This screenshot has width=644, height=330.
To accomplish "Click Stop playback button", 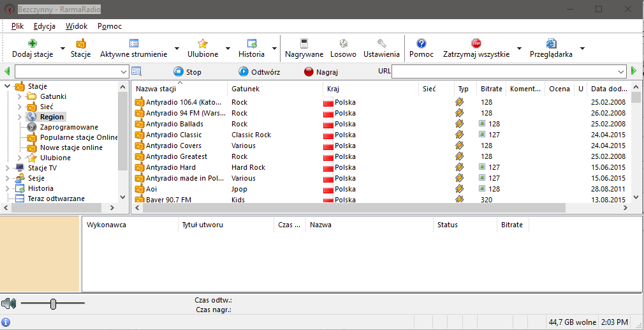I will coord(187,72).
